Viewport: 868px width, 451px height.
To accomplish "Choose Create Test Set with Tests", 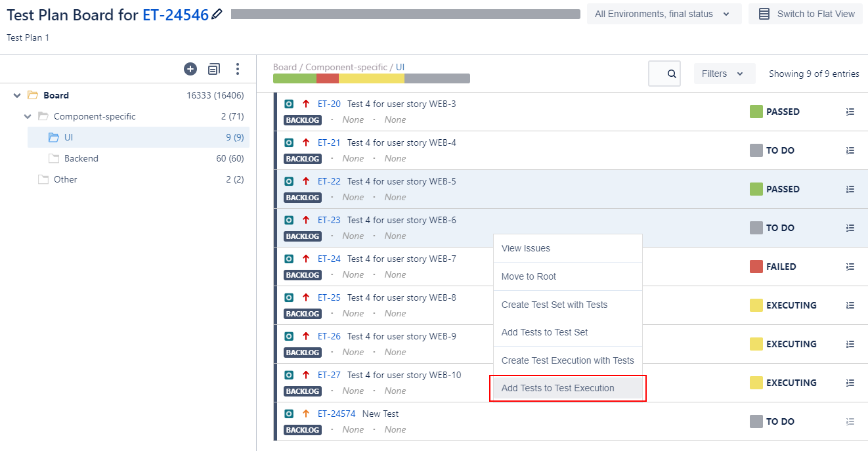I will tap(567, 305).
